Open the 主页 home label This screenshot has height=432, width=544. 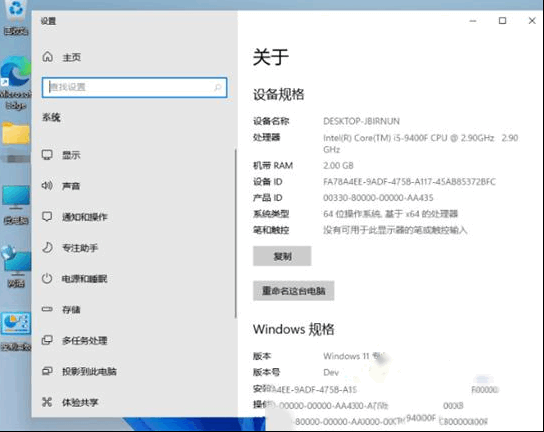click(x=71, y=57)
